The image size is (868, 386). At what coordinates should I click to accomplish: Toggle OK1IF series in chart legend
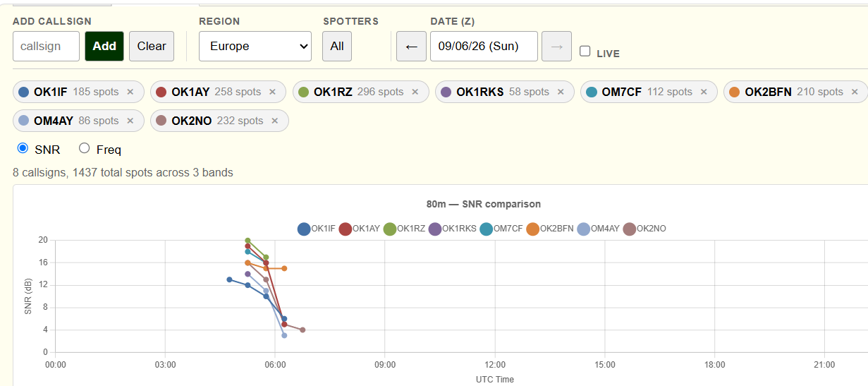(316, 229)
